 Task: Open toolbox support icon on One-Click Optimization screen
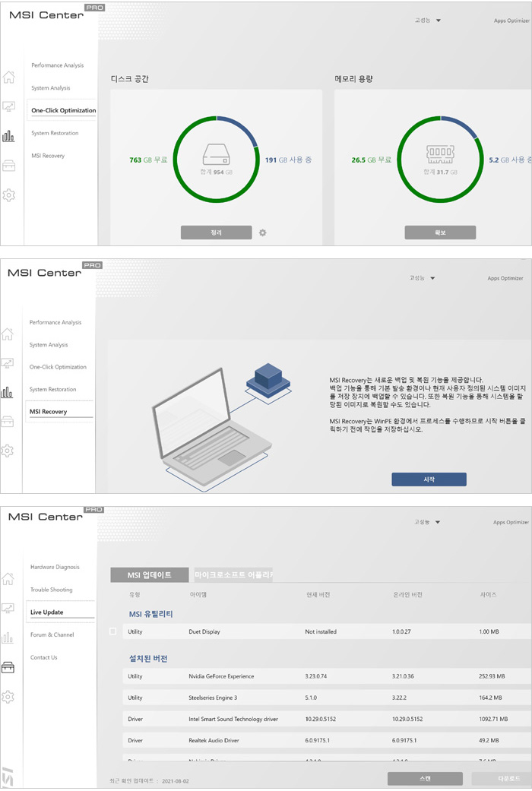point(8,166)
